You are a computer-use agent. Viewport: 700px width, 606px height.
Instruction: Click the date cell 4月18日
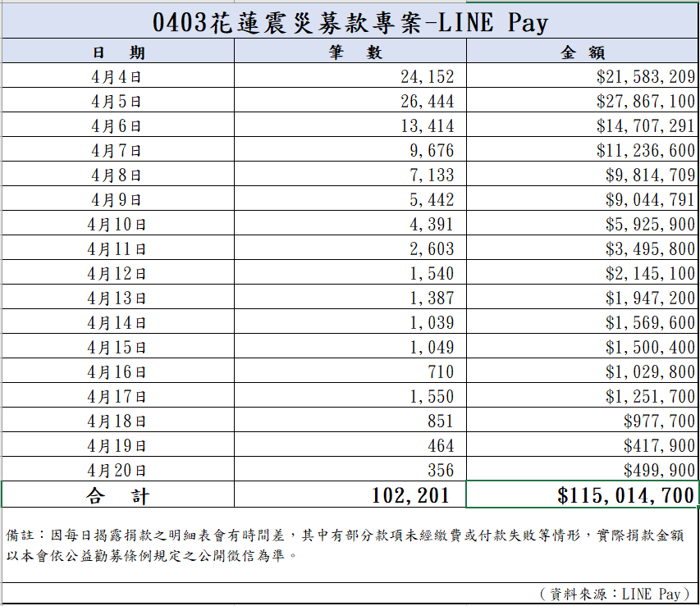coord(118,419)
